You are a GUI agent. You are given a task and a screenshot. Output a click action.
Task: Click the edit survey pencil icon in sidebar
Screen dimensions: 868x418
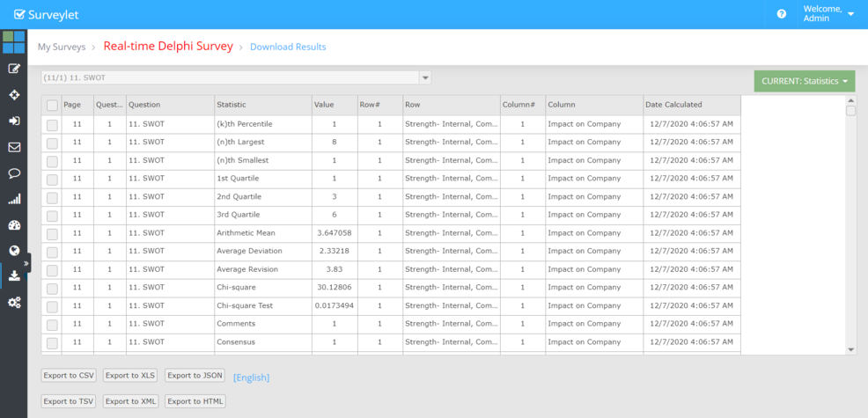click(x=14, y=69)
